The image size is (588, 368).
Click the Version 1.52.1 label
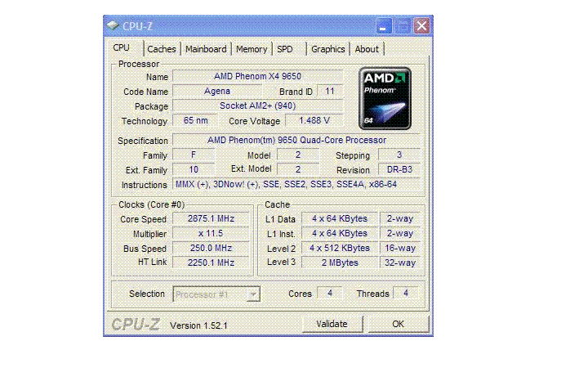(198, 325)
